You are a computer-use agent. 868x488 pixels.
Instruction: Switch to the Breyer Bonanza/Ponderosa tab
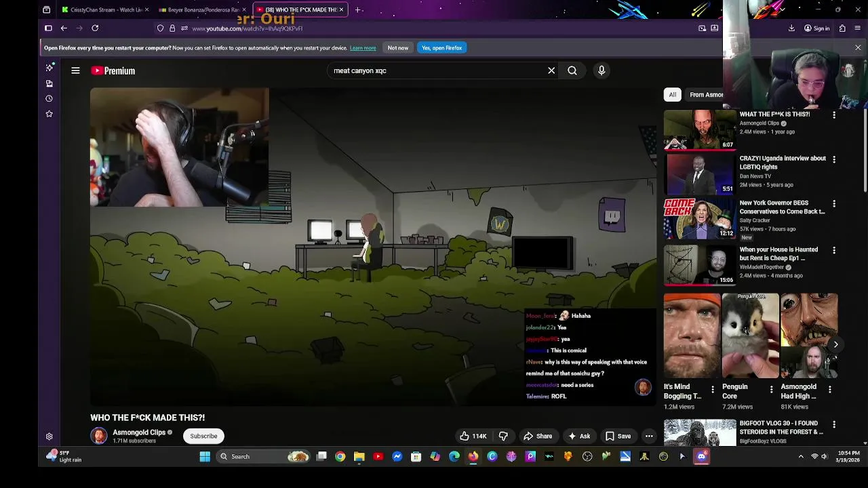click(x=202, y=10)
